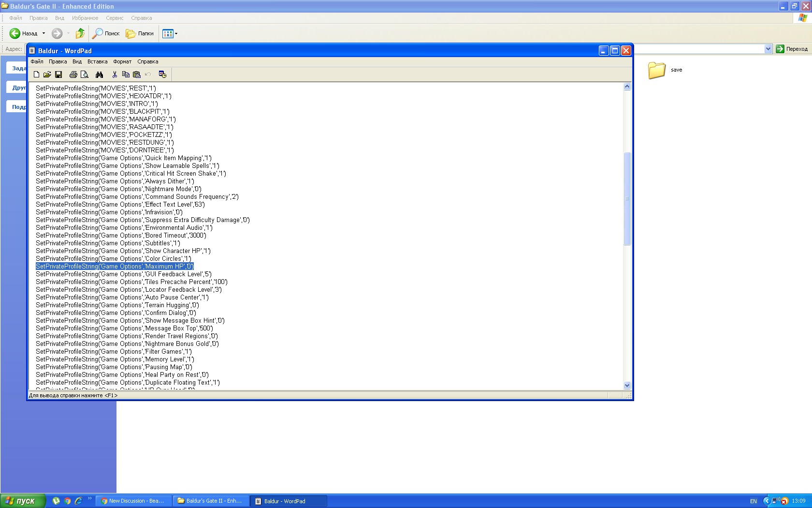
Task: Open the save folder icon
Action: pyautogui.click(x=657, y=70)
